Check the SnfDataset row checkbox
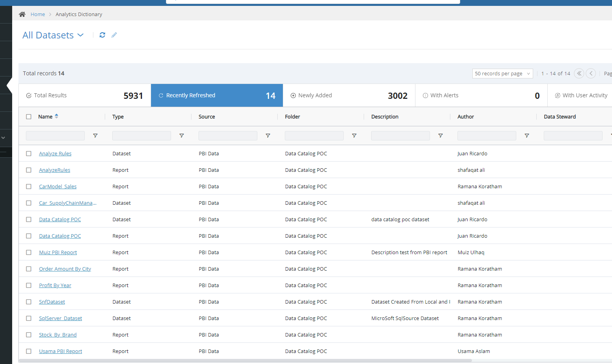Image resolution: width=612 pixels, height=364 pixels. (29, 302)
